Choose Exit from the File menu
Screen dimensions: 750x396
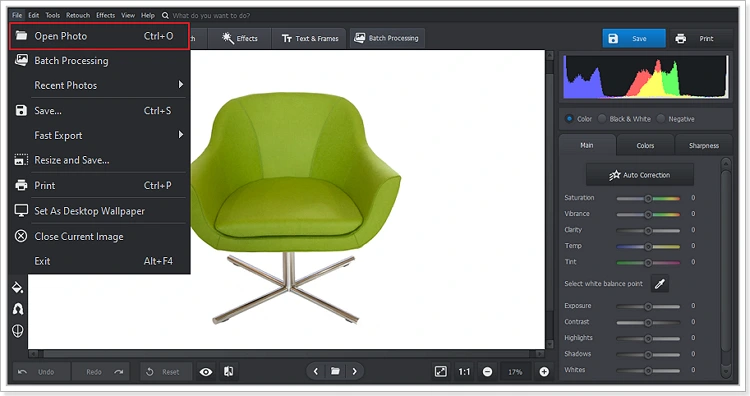pyautogui.click(x=99, y=261)
